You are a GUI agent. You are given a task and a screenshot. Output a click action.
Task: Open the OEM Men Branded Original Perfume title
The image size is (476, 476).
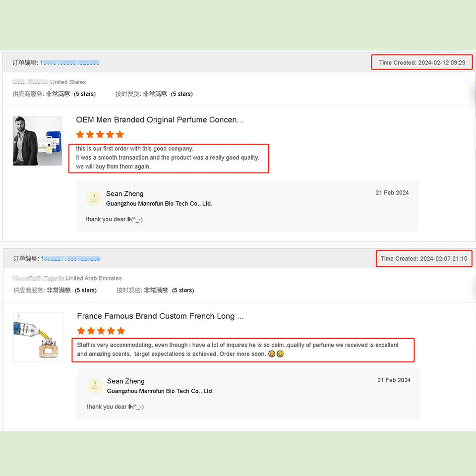click(x=159, y=120)
